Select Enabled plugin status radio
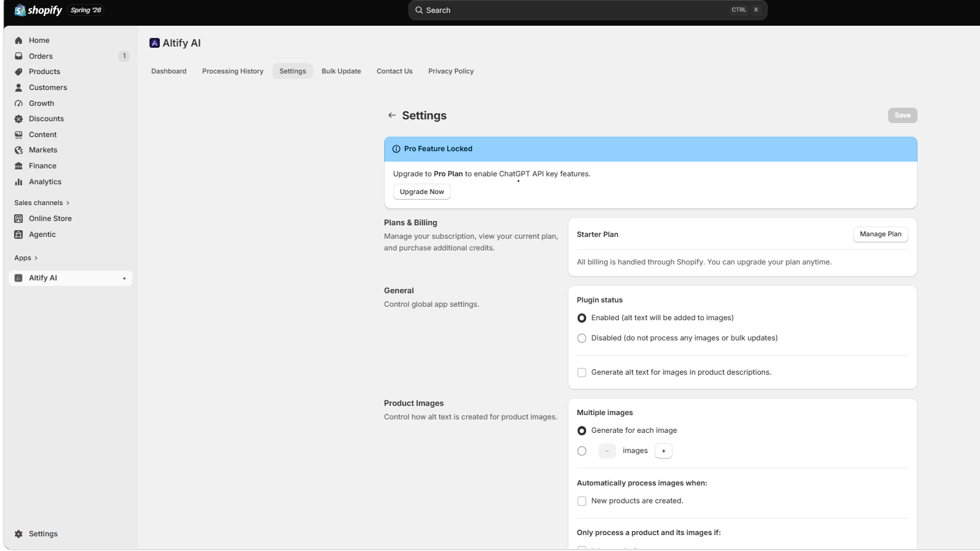980x551 pixels. coord(582,318)
